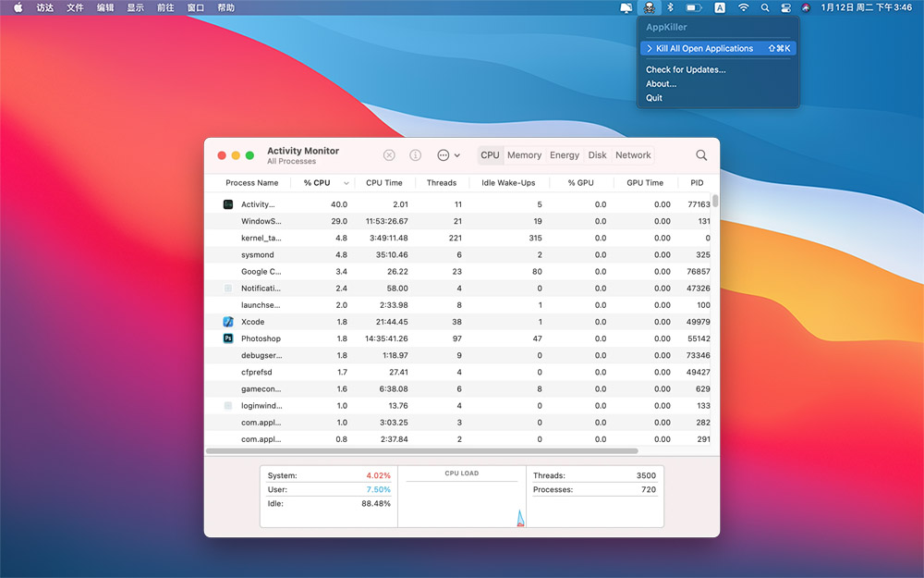Open Spotlight search in menu bar
This screenshot has width=924, height=578.
coord(765,7)
